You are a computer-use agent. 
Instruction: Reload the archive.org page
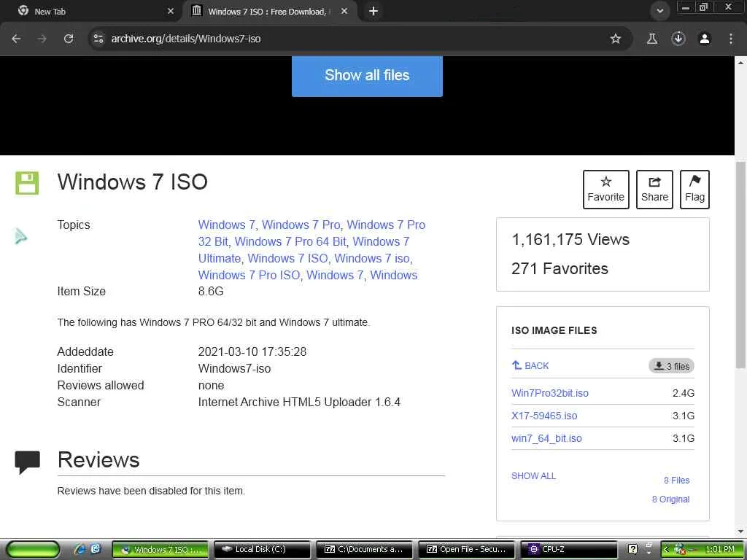tap(69, 39)
